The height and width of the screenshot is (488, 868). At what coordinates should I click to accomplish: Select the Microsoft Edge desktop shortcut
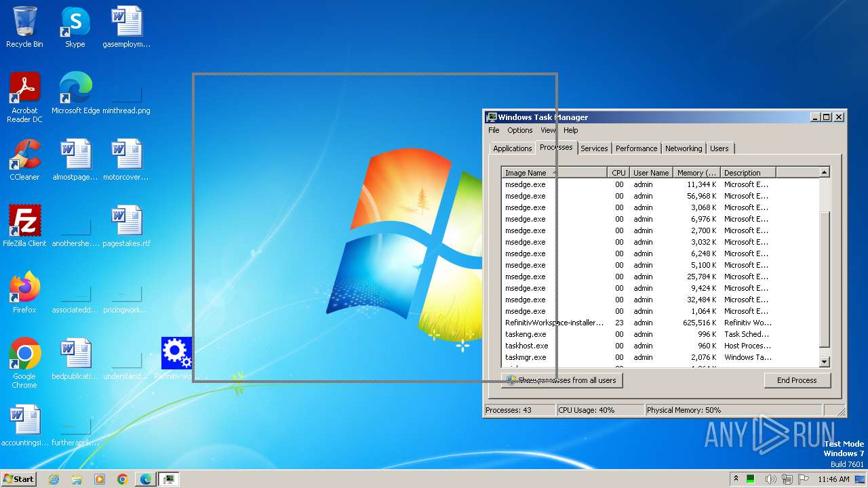(75, 94)
